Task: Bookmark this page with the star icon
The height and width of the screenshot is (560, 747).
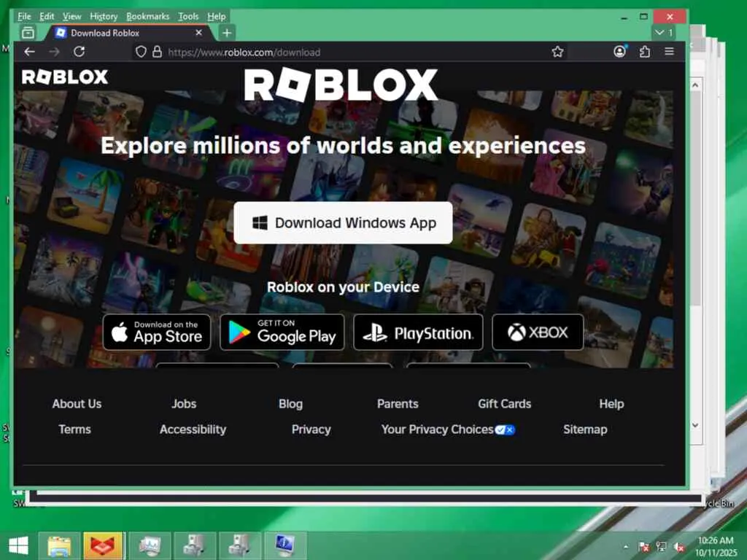Action: [557, 52]
